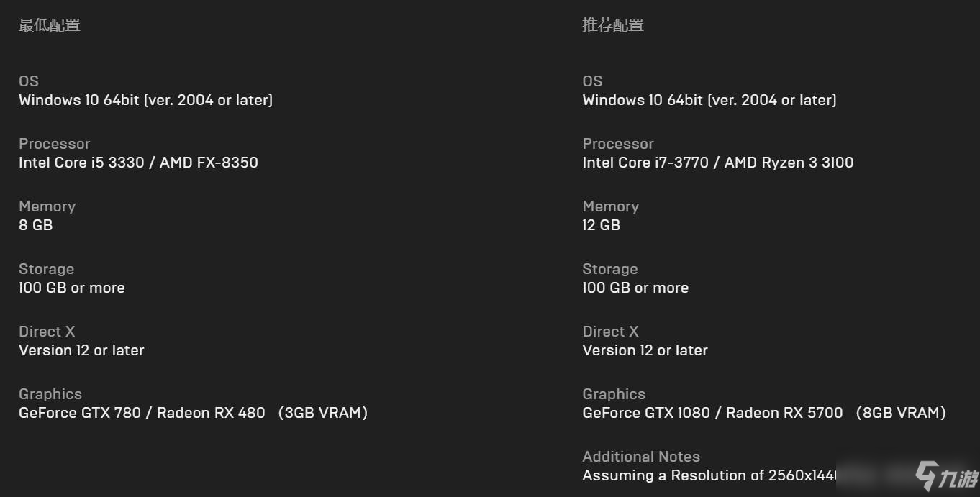
Task: Click GeForce GTX 780 graphics line
Action: pyautogui.click(x=194, y=413)
